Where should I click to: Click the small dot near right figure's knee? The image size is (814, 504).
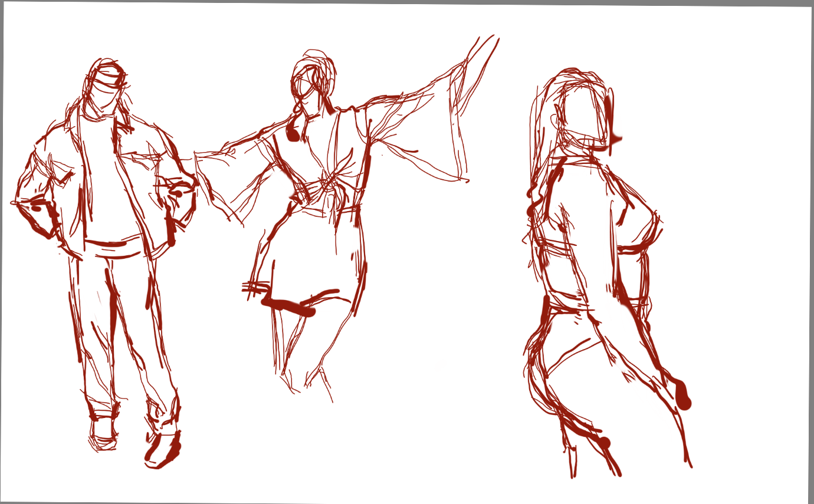(x=604, y=442)
